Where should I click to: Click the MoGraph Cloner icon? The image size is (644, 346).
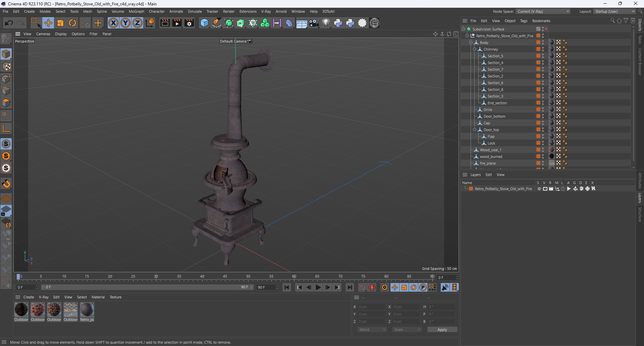(x=265, y=23)
